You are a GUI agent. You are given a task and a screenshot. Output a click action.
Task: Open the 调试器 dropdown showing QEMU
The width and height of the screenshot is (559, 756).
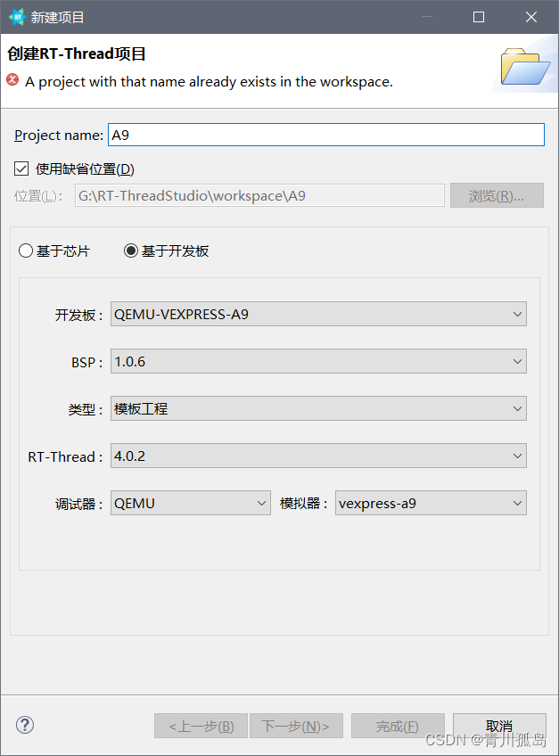(191, 504)
